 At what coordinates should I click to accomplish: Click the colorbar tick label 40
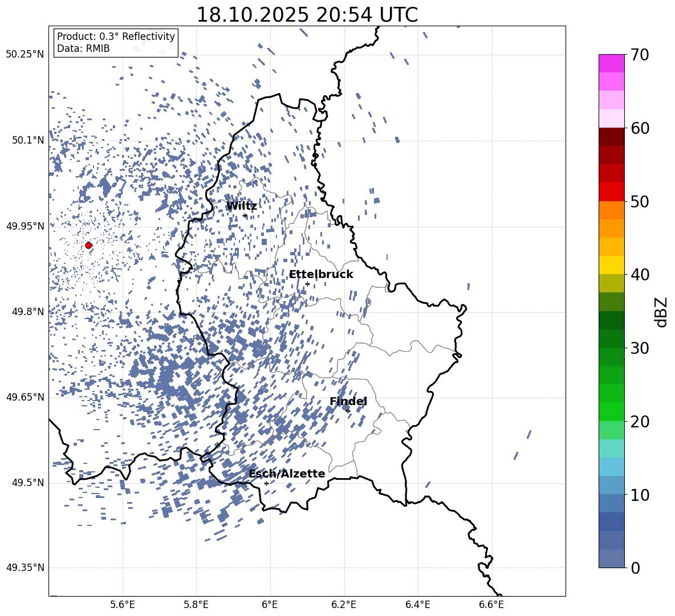tap(640, 275)
